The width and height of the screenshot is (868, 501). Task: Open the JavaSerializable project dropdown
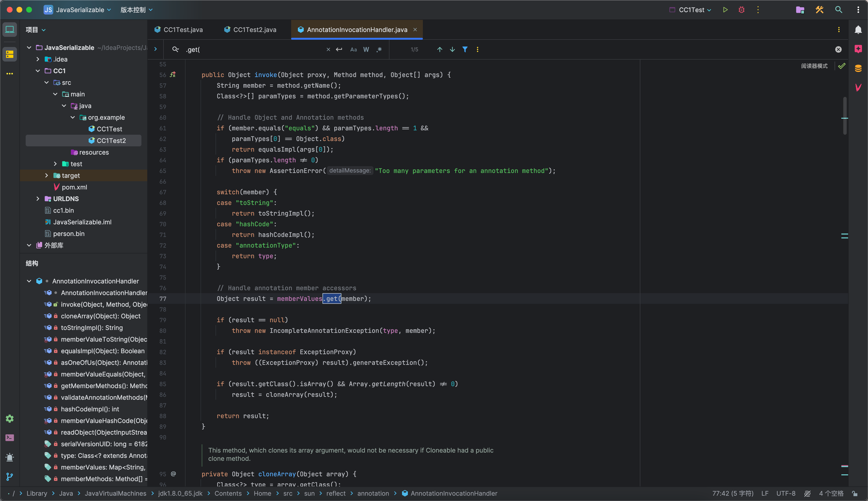[x=77, y=10]
